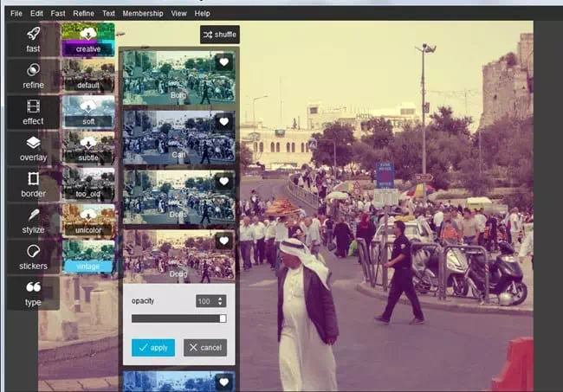Mark the Doris effect as favorite
The width and height of the screenshot is (563, 392).
tap(223, 181)
